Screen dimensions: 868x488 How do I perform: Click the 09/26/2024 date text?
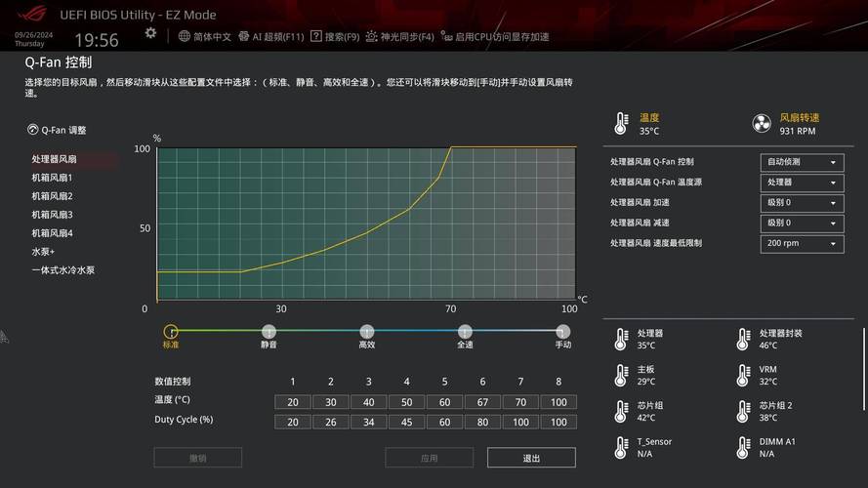[x=34, y=35]
